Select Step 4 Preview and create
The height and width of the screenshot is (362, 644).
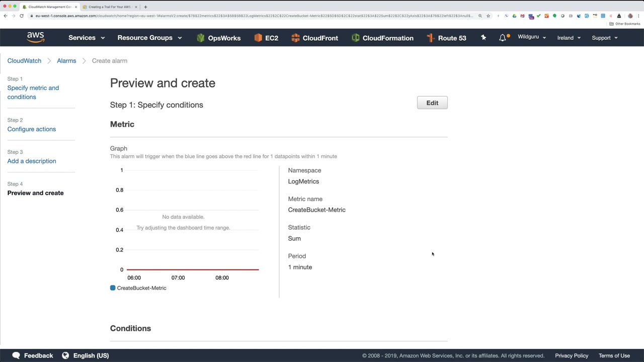(36, 193)
